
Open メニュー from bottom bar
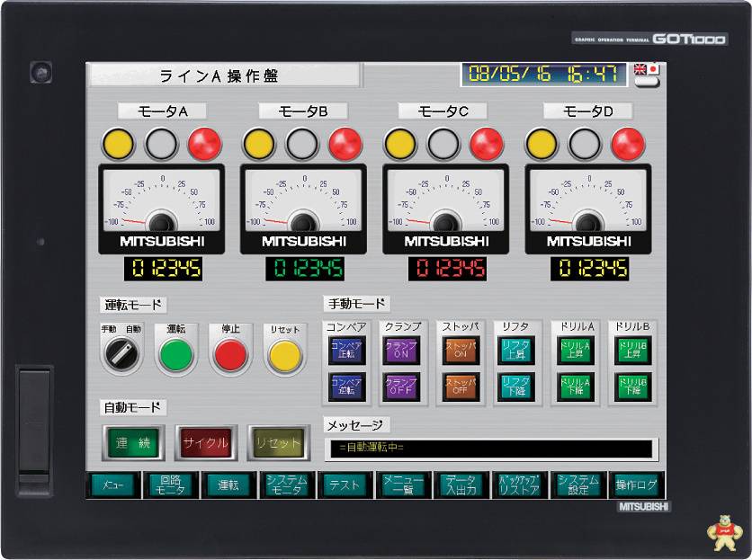pos(113,485)
